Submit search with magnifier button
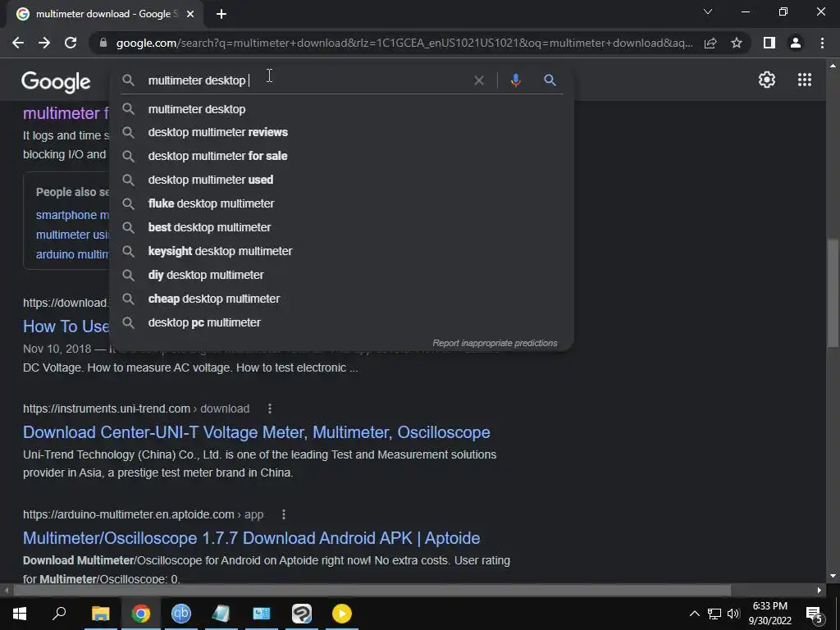840x630 pixels. click(x=550, y=80)
